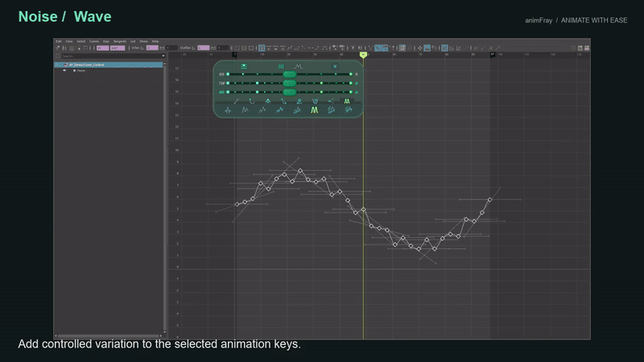Click the animFray smooth-curve icon at top
Viewport: 644px width, 362px height.
coord(298,67)
